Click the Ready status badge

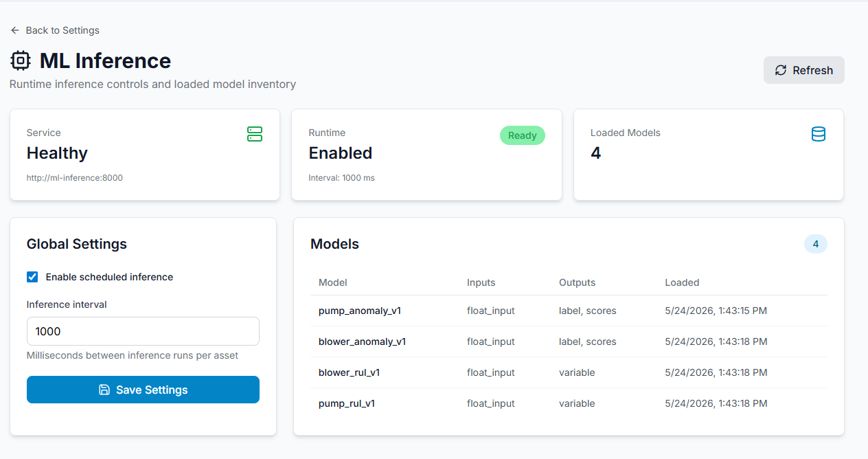pyautogui.click(x=523, y=135)
